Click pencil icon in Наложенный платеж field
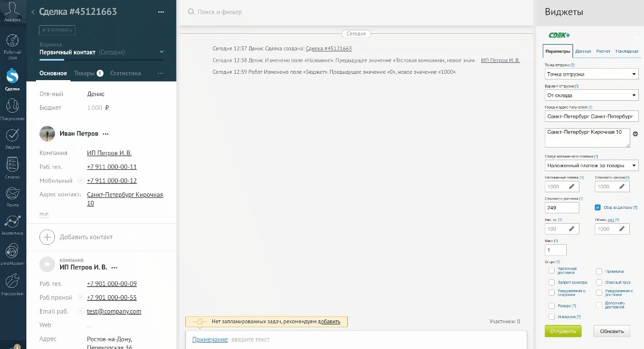 coord(571,187)
